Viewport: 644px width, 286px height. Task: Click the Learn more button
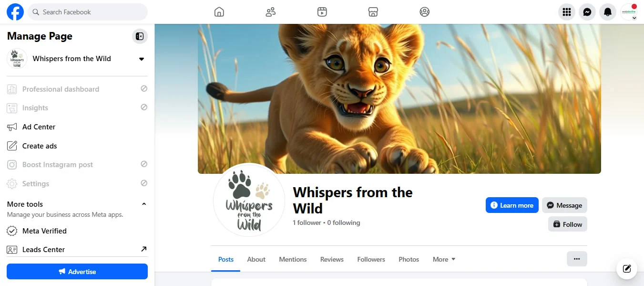click(512, 205)
